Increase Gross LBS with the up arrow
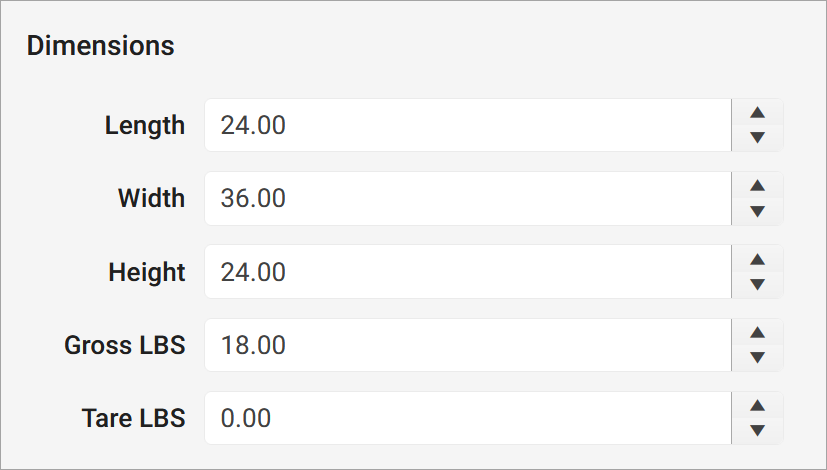Image resolution: width=827 pixels, height=470 pixels. [x=757, y=333]
